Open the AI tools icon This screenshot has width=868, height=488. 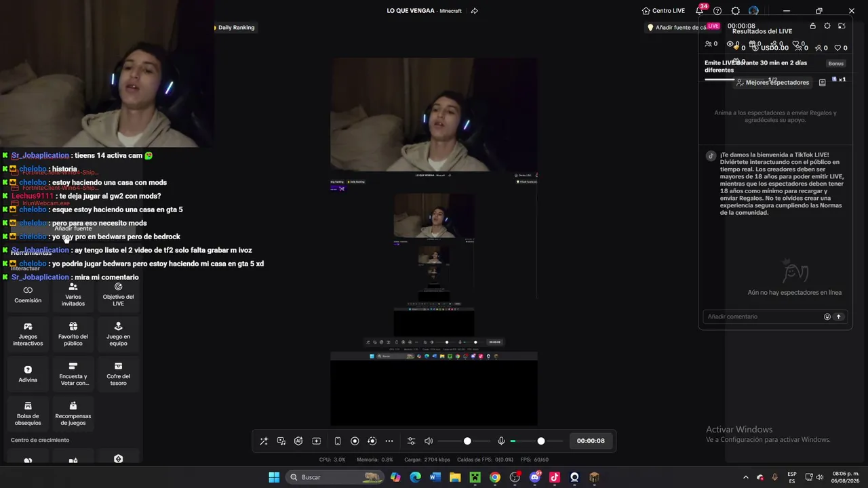point(298,441)
